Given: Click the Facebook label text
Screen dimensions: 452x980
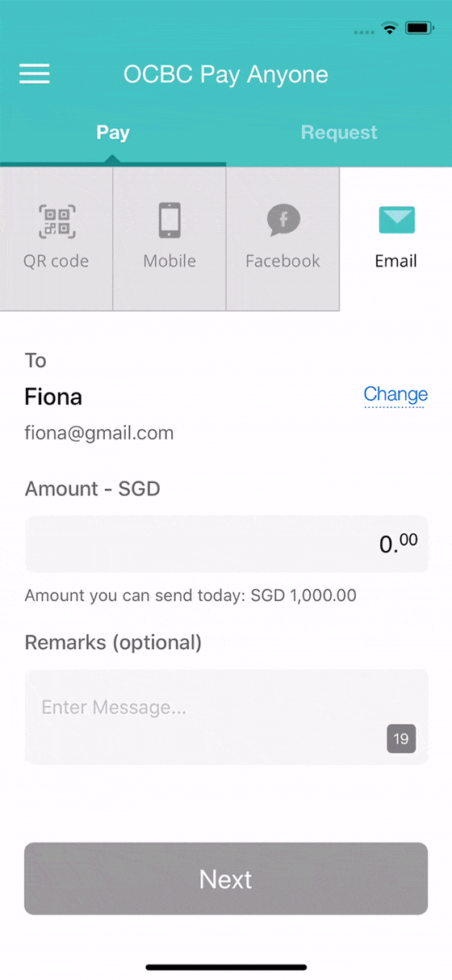Looking at the screenshot, I should [283, 261].
